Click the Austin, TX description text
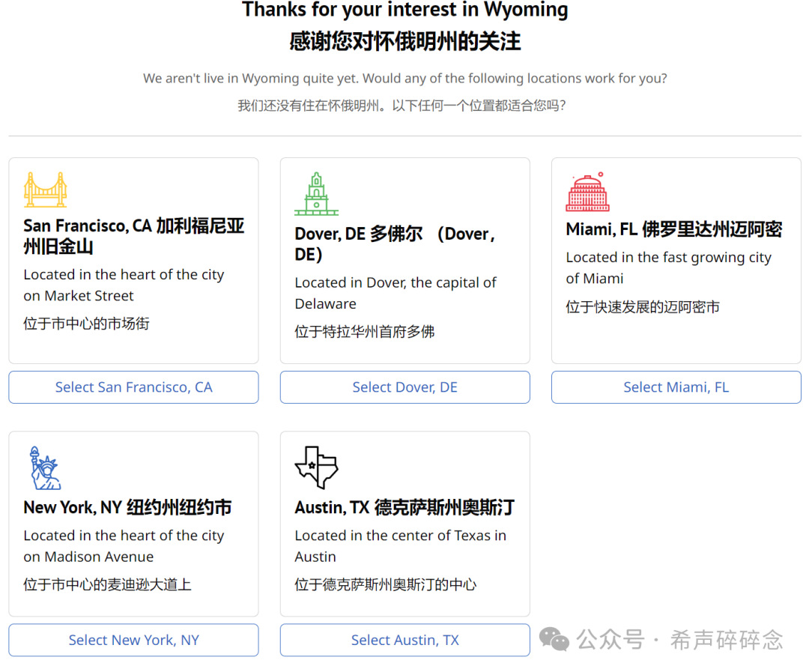The height and width of the screenshot is (672, 809). click(400, 545)
